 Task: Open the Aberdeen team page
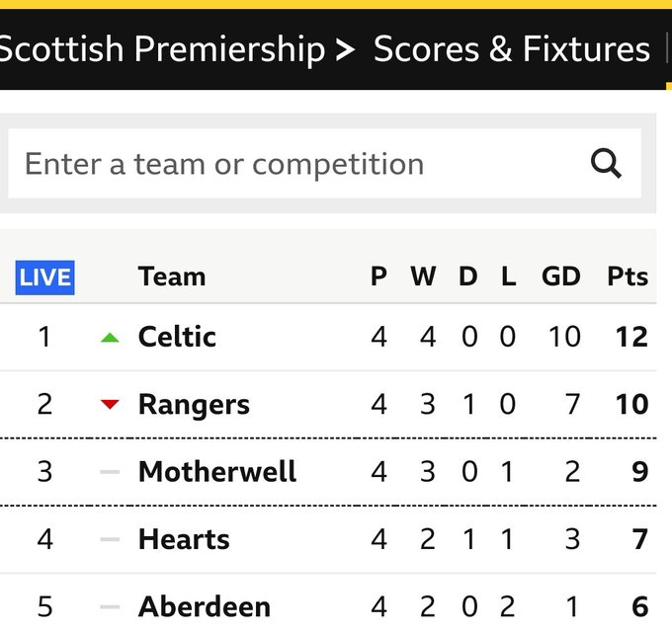[x=205, y=606]
